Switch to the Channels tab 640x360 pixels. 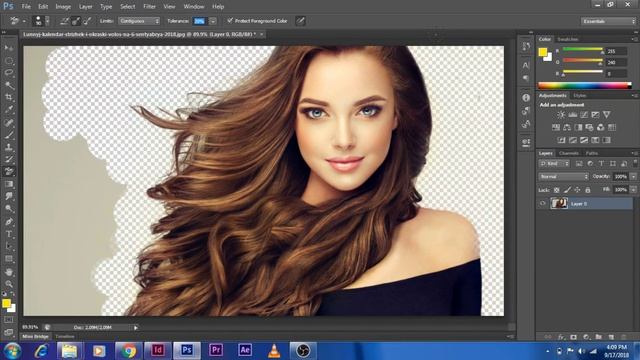coord(569,153)
